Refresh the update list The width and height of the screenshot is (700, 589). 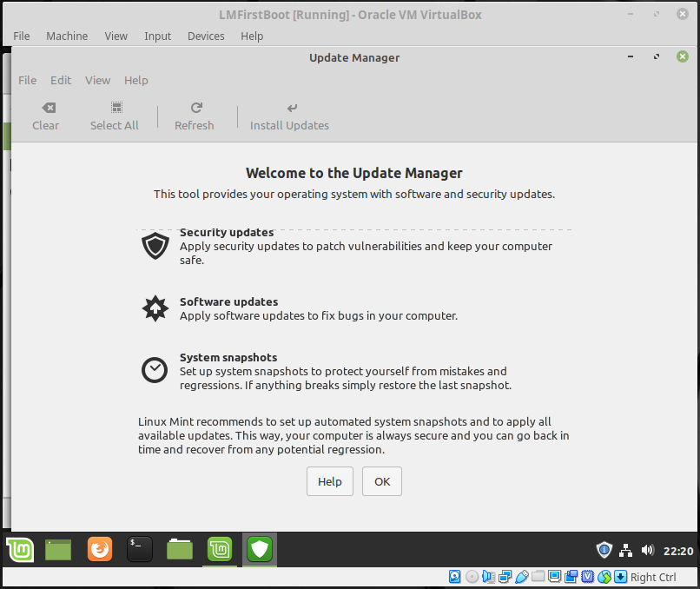click(195, 116)
